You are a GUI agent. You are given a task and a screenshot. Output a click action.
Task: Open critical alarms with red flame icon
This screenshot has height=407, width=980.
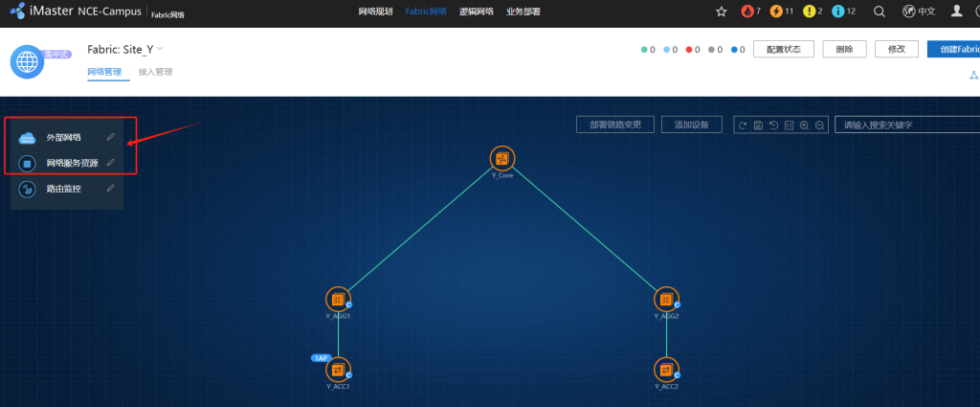pyautogui.click(x=751, y=11)
